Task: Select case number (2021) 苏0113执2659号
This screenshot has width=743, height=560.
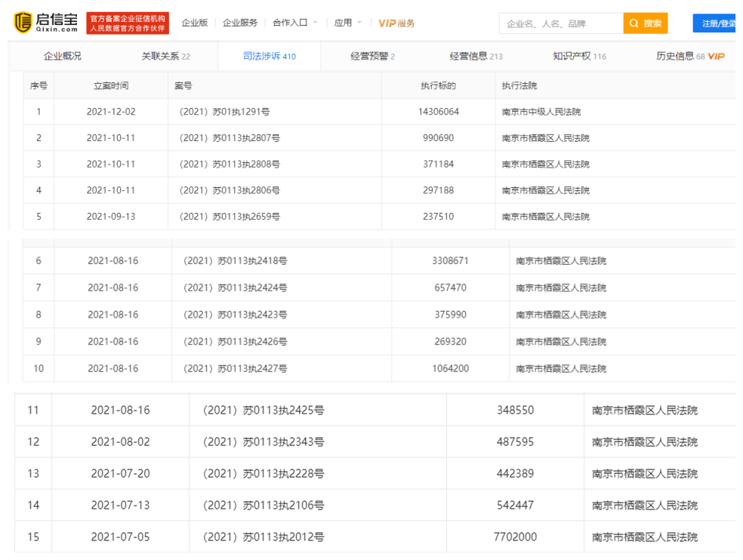Action: tap(230, 217)
